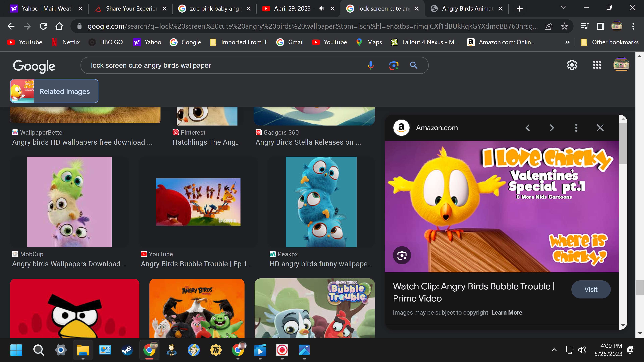Share this page from the address bar
Image resolution: width=644 pixels, height=362 pixels.
coord(548,26)
